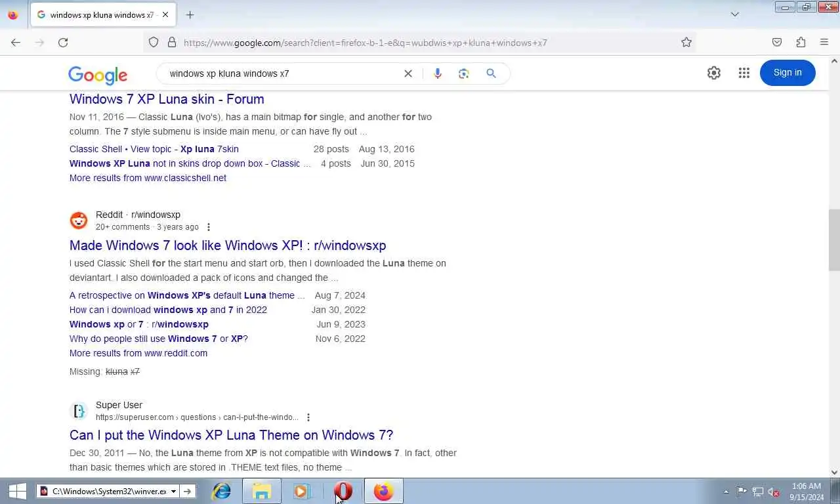Open the Firefox application hamburger menu
The width and height of the screenshot is (840, 504).
tap(824, 42)
